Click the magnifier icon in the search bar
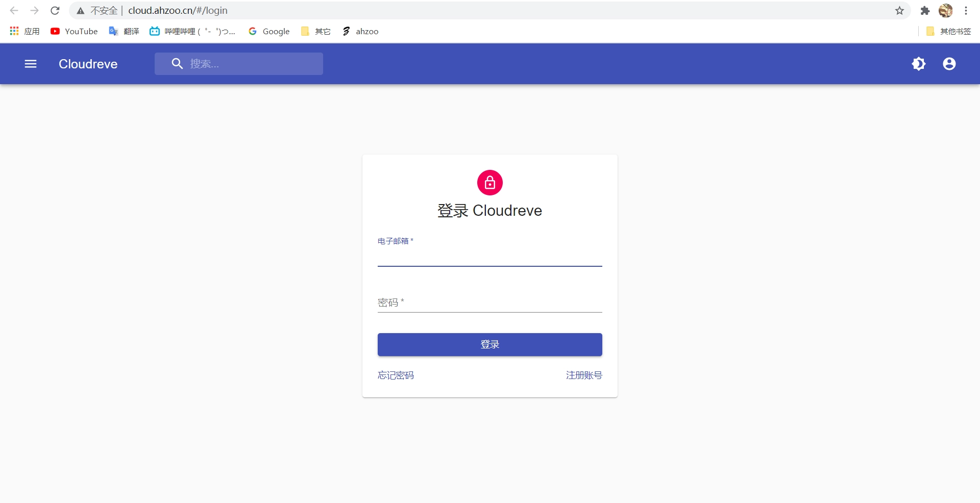The height and width of the screenshot is (503, 980). coord(177,63)
